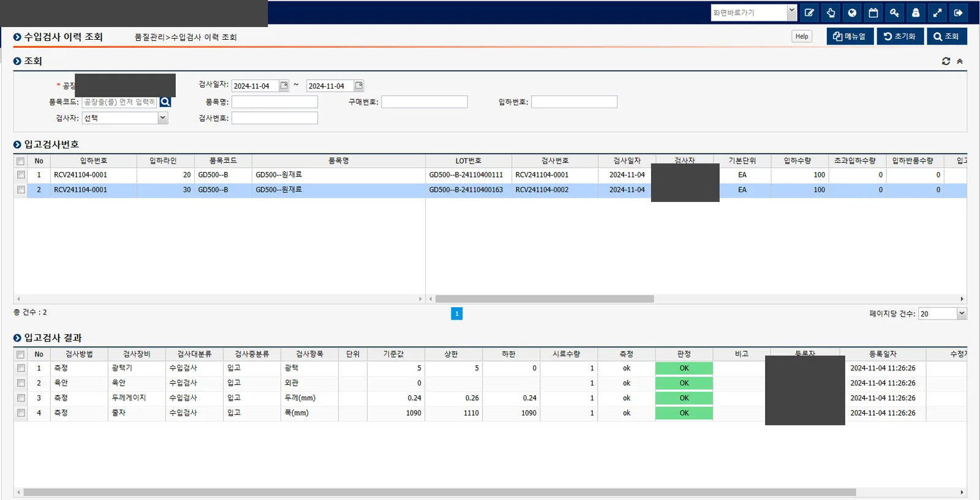980x500 pixels.
Task: Toggle select-all checkbox in 입고검사 결과 header
Action: click(21, 354)
